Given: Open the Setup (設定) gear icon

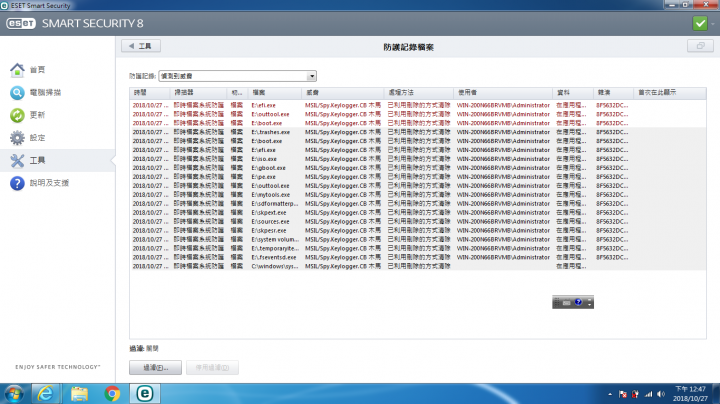Looking at the screenshot, I should (17, 138).
